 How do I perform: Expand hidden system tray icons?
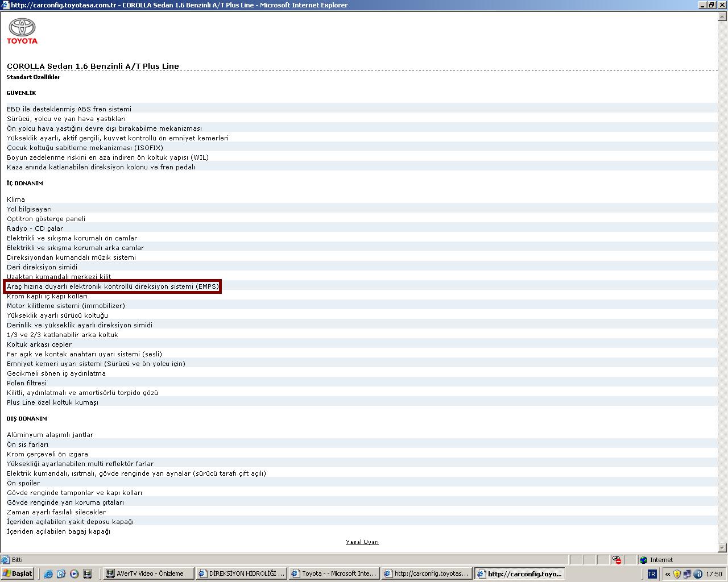click(x=667, y=574)
